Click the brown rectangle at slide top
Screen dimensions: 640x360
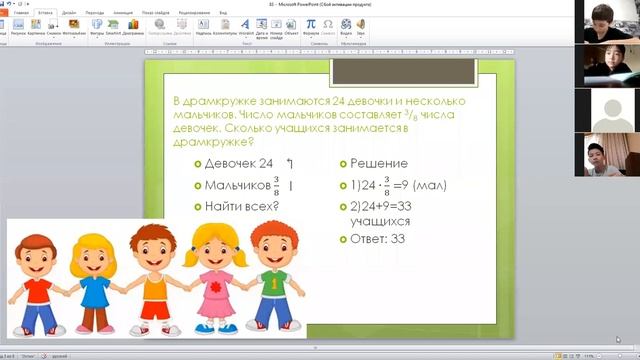pos(404,72)
